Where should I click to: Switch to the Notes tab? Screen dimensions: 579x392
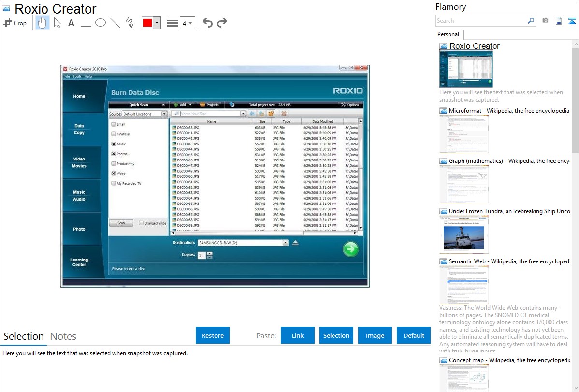(x=63, y=336)
